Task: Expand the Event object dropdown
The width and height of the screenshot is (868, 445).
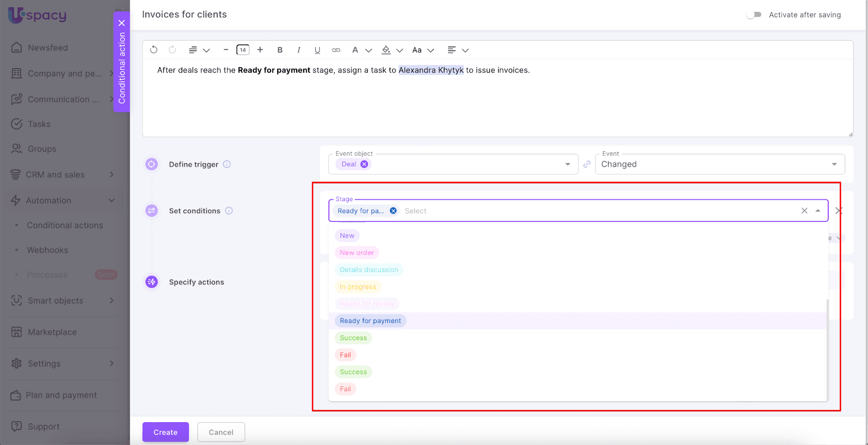Action: coord(567,164)
